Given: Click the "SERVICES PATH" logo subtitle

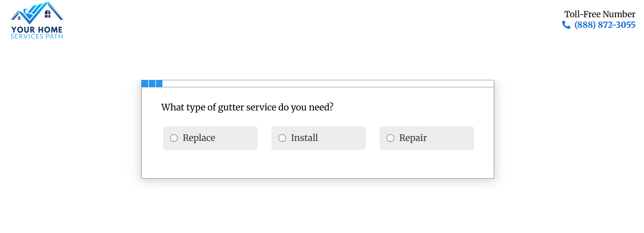Looking at the screenshot, I should click(37, 36).
